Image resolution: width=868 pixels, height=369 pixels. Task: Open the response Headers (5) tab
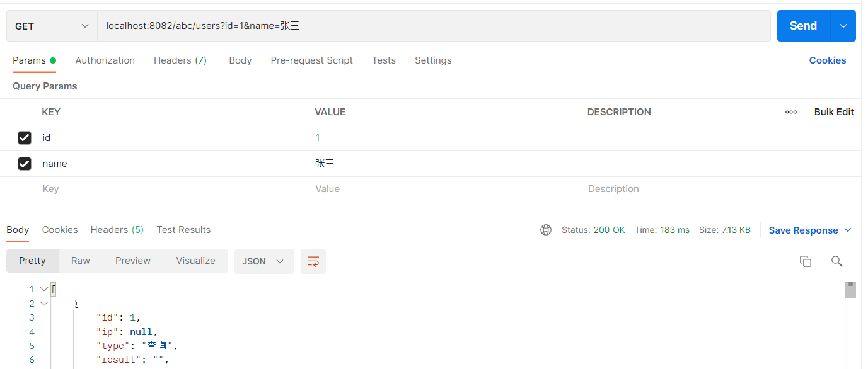coord(117,230)
